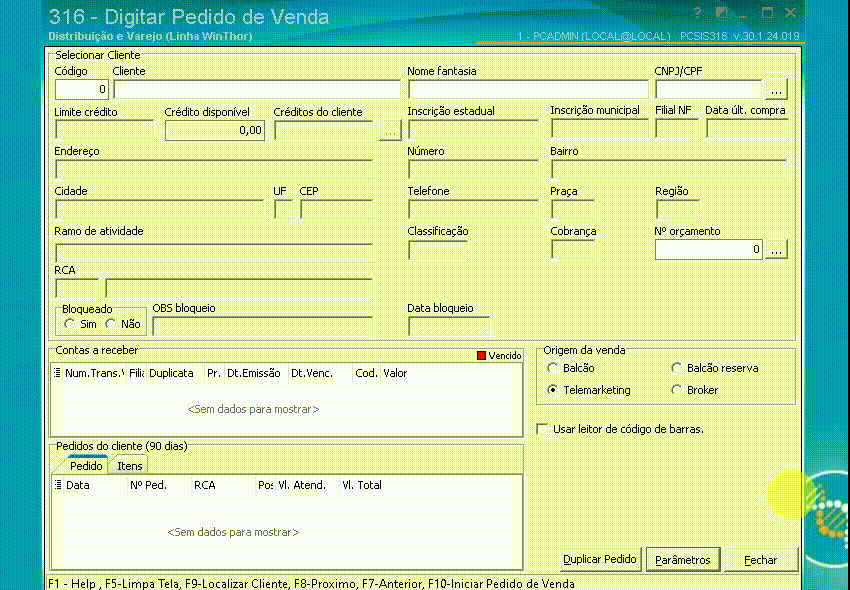Sort by the Num.Trans. column header
This screenshot has height=590, width=850.
pyautogui.click(x=94, y=373)
